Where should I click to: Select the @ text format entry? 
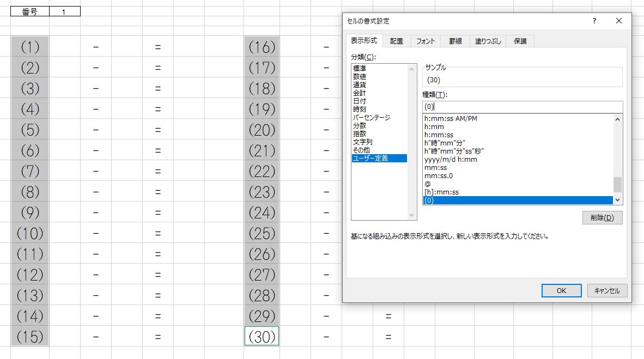(x=518, y=185)
